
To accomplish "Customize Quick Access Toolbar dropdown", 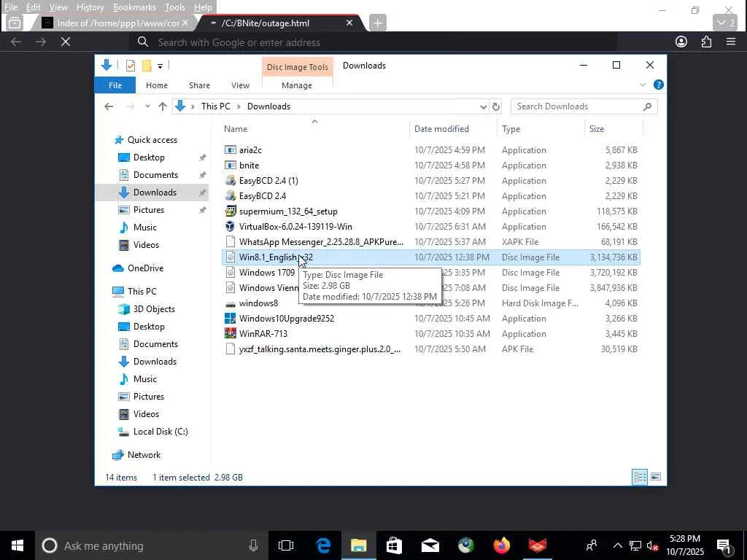I will [160, 66].
